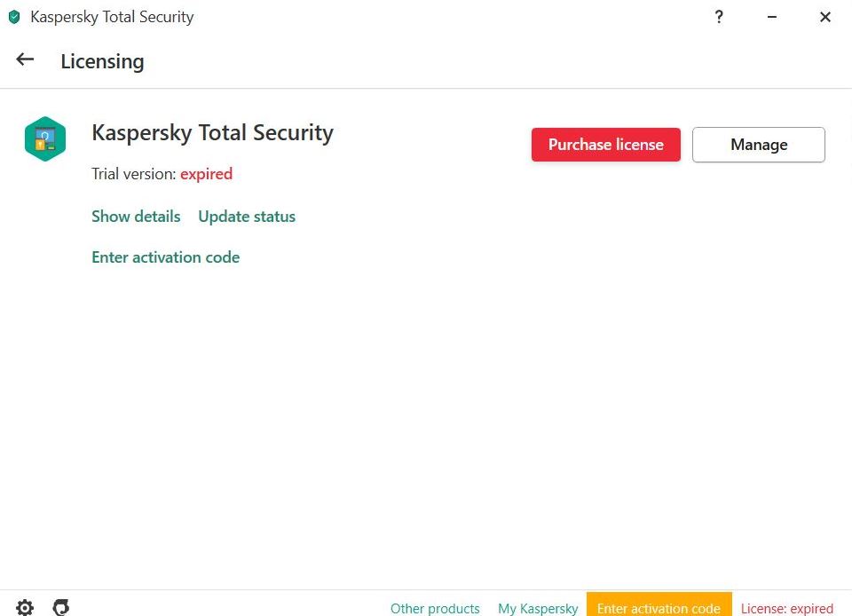Select the Kaspersky Total Security product title
Viewport: 852px width, 616px height.
click(212, 132)
